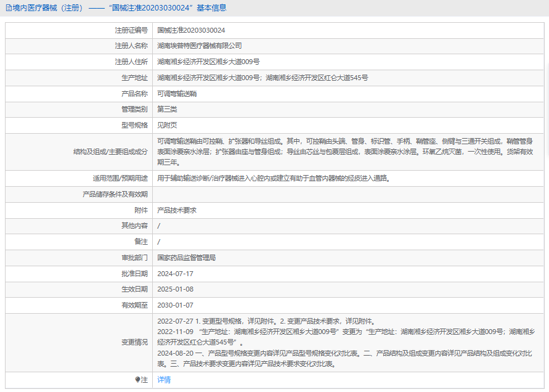
Task: Select the 2022-07-27 change record line
Action: tap(267, 321)
